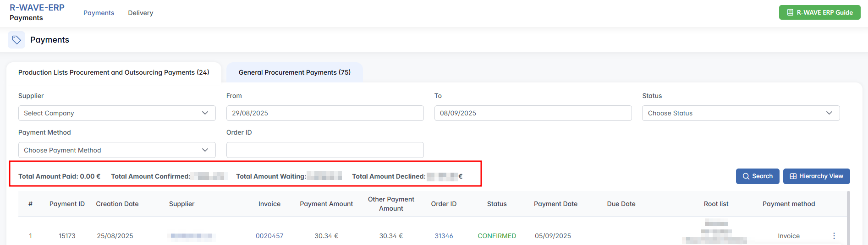The height and width of the screenshot is (245, 868).
Task: Focus the Order ID input field
Action: [324, 150]
